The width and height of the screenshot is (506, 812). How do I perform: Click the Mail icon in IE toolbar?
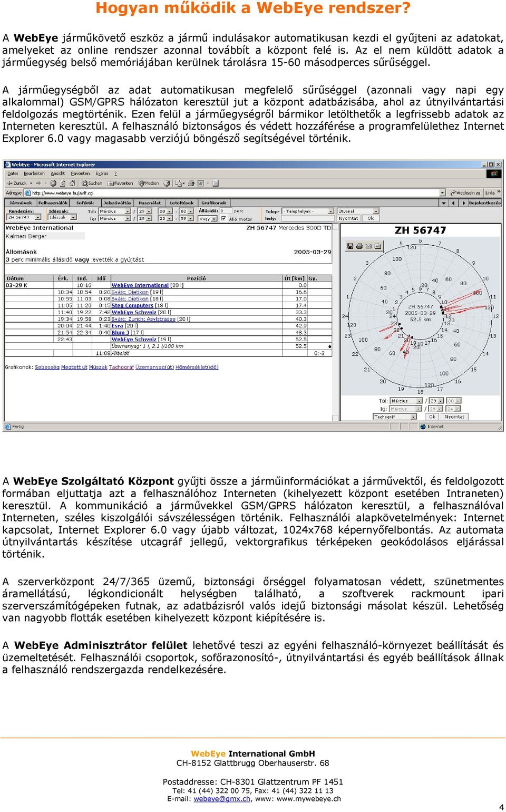[x=179, y=183]
